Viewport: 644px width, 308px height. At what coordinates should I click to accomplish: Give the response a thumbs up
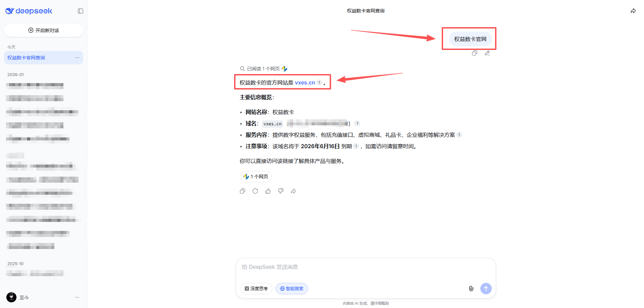(268, 191)
